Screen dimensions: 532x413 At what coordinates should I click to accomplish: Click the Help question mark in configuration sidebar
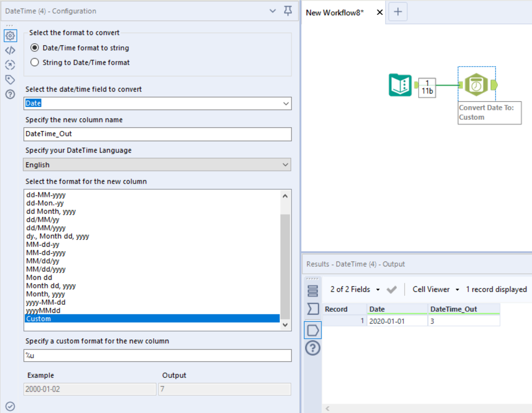pos(10,94)
